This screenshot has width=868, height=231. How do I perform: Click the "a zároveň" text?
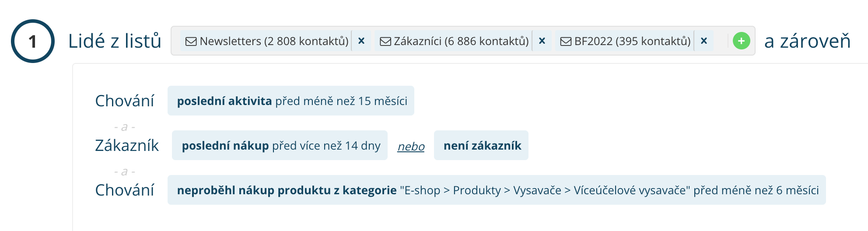coord(807,41)
